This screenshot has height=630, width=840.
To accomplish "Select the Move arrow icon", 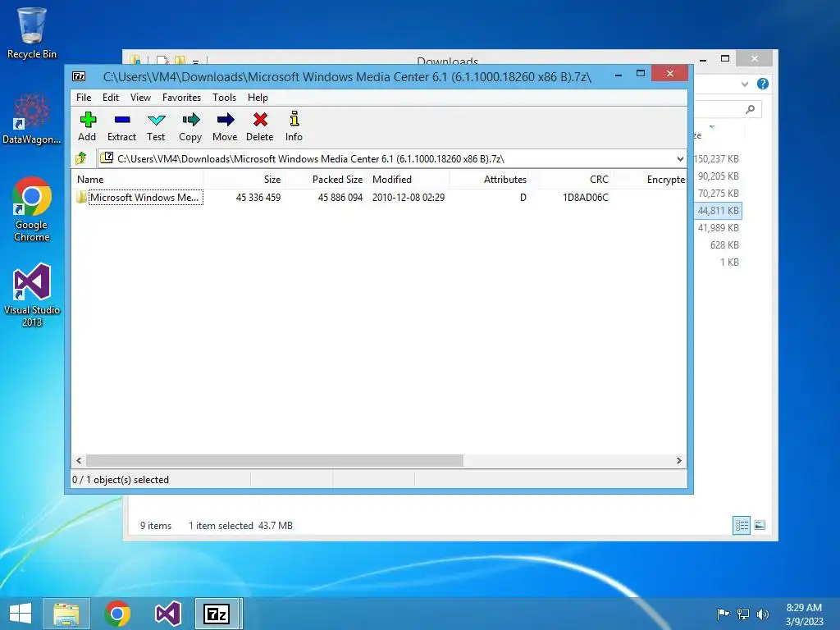I will pos(226,120).
